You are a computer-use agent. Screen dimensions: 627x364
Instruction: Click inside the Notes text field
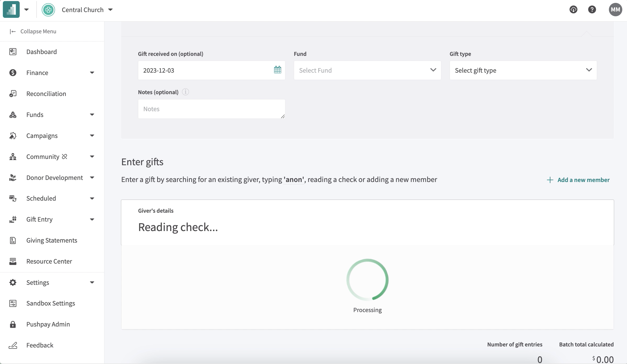211,109
